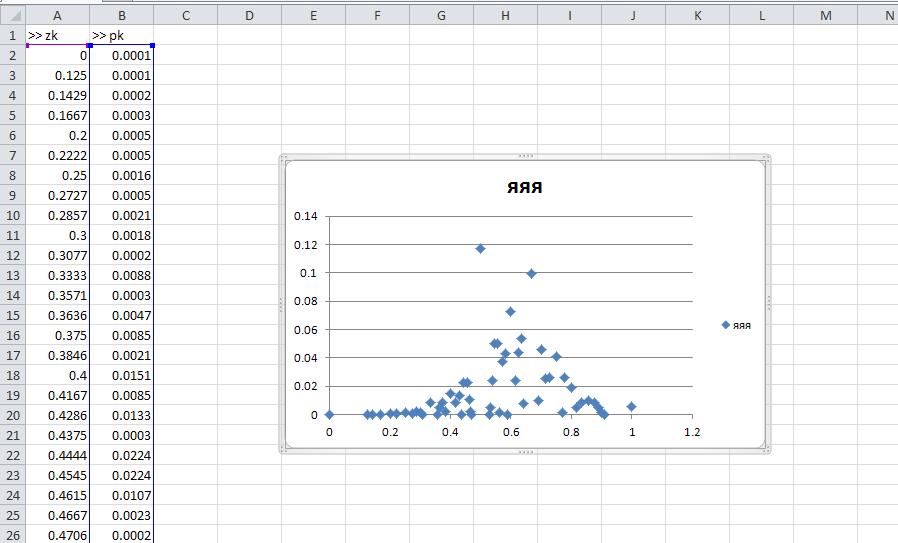Screen dimensions: 898x543
Task: Select cell A7 with value 0.2222
Action: 57,155
